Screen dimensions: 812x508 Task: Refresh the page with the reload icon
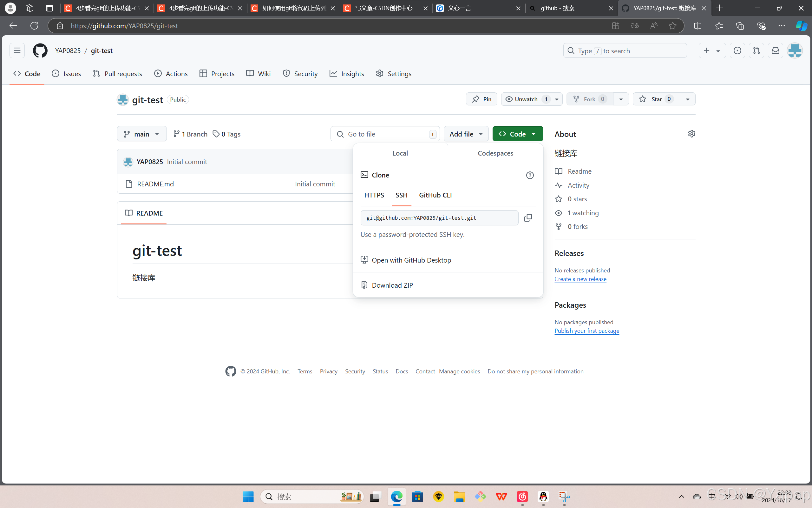34,25
